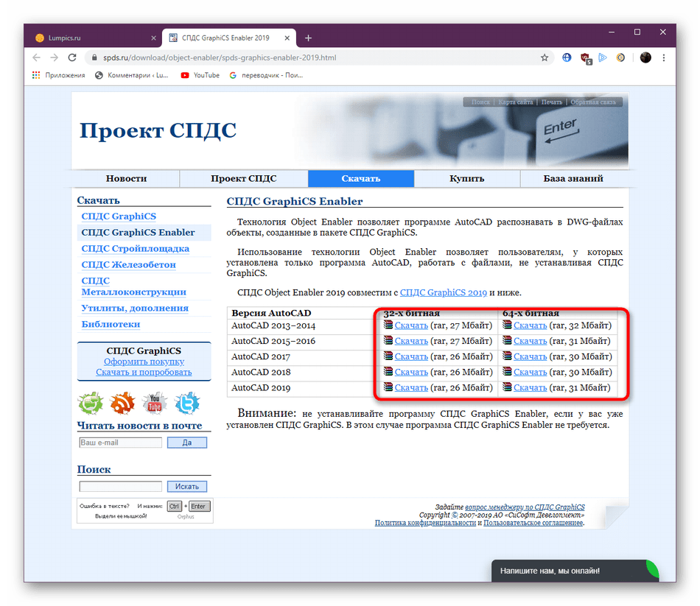The width and height of the screenshot is (700, 606).
Task: Open the orange RSS feed icon
Action: (122, 403)
